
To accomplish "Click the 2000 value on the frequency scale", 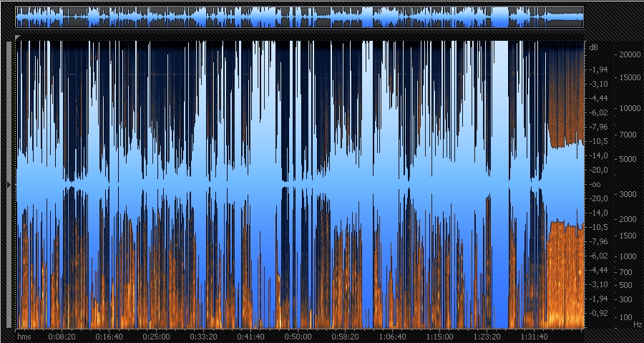I will click(x=629, y=219).
